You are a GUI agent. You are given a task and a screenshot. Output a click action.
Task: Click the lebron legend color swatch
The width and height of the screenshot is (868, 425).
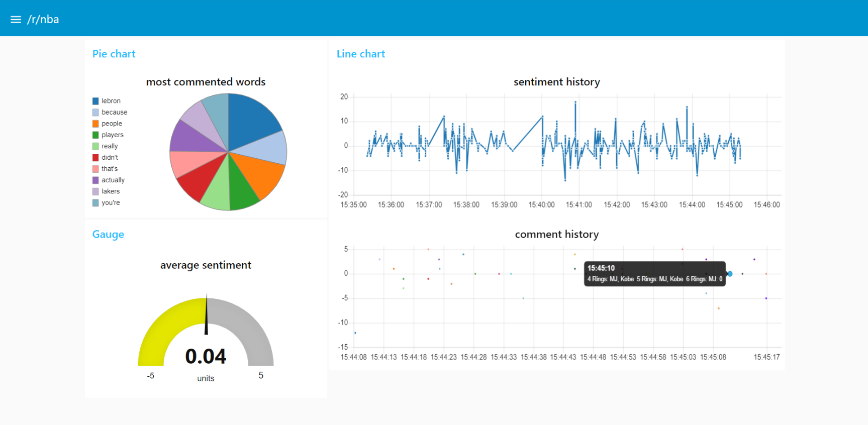(95, 101)
